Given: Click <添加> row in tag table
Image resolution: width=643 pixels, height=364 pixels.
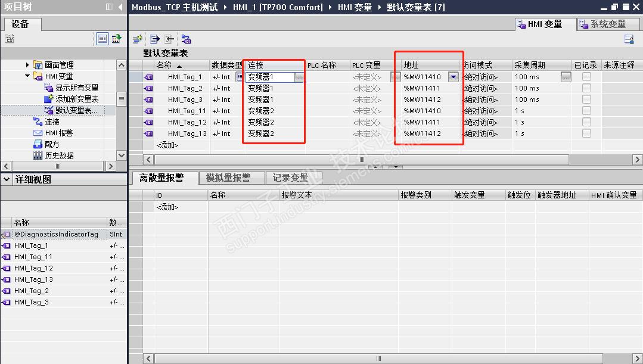Looking at the screenshot, I should point(167,145).
